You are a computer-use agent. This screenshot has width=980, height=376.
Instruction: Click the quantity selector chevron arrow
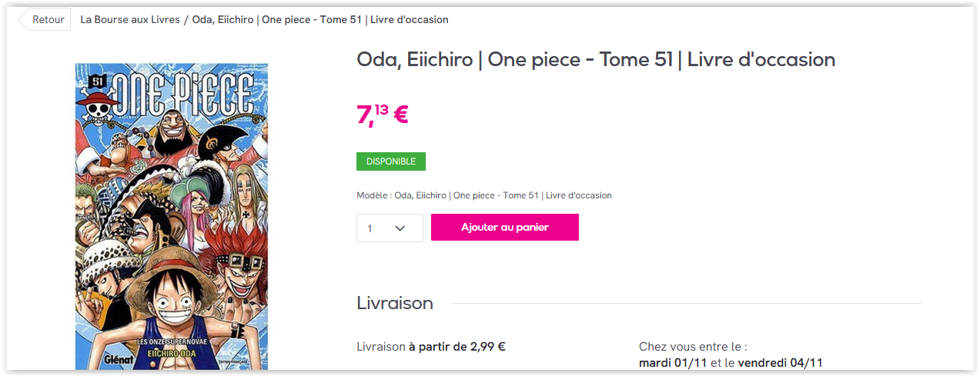coord(400,228)
